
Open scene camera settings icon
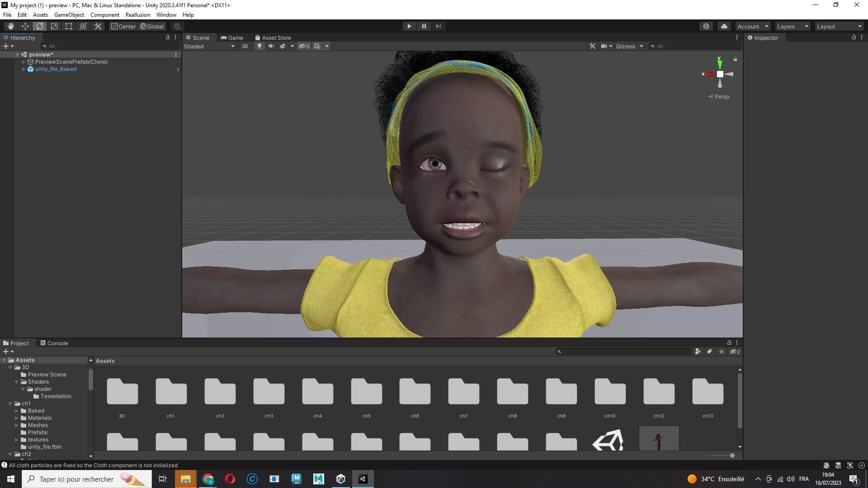[x=604, y=46]
